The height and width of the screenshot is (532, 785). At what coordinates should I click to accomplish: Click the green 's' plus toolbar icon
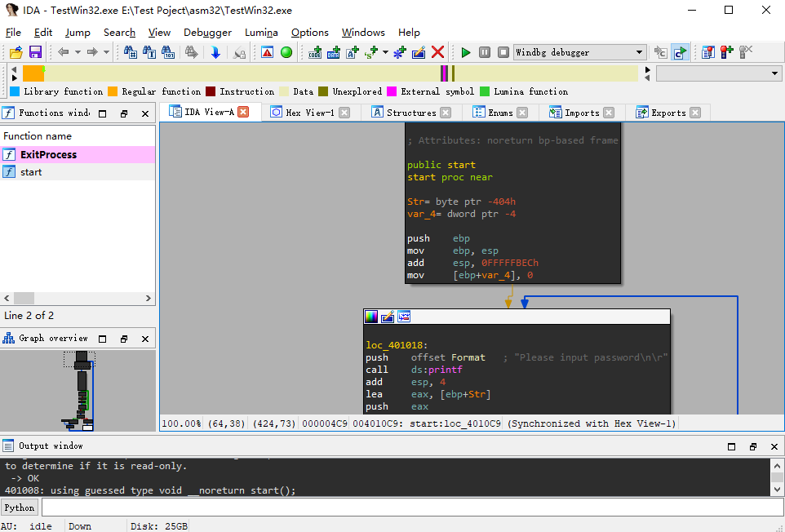[x=371, y=52]
